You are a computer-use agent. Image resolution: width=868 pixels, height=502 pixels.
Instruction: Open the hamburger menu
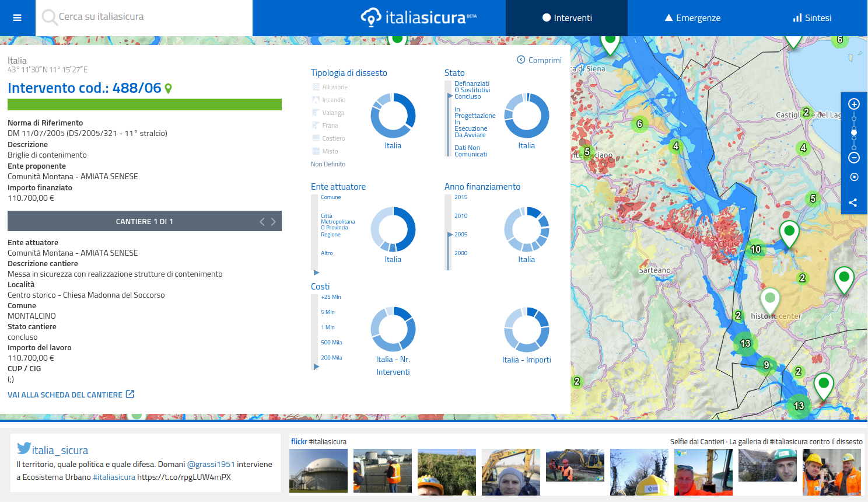(x=17, y=18)
